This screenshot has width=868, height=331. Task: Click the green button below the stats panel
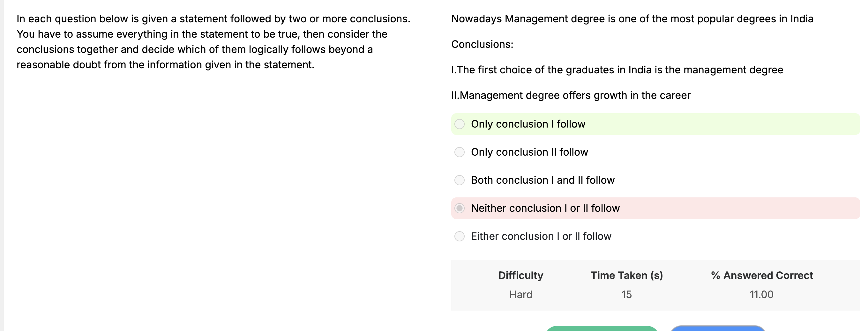pos(602,328)
